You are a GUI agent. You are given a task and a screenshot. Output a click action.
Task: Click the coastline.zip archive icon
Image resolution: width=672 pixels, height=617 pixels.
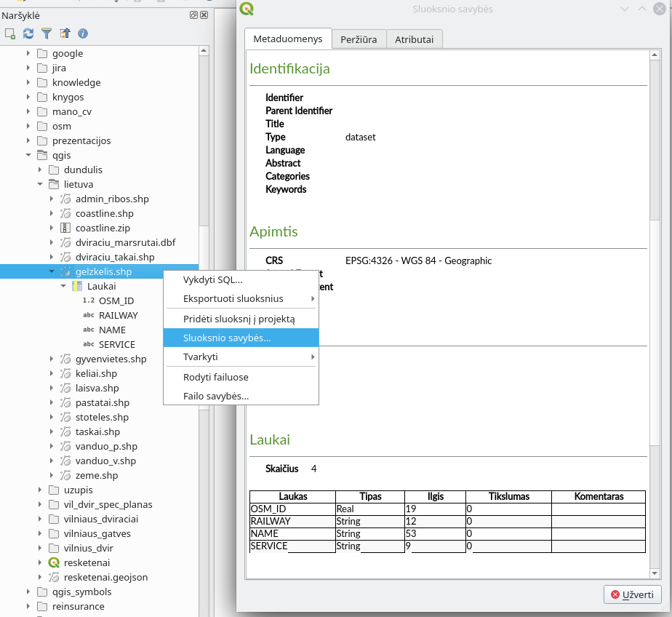(65, 228)
